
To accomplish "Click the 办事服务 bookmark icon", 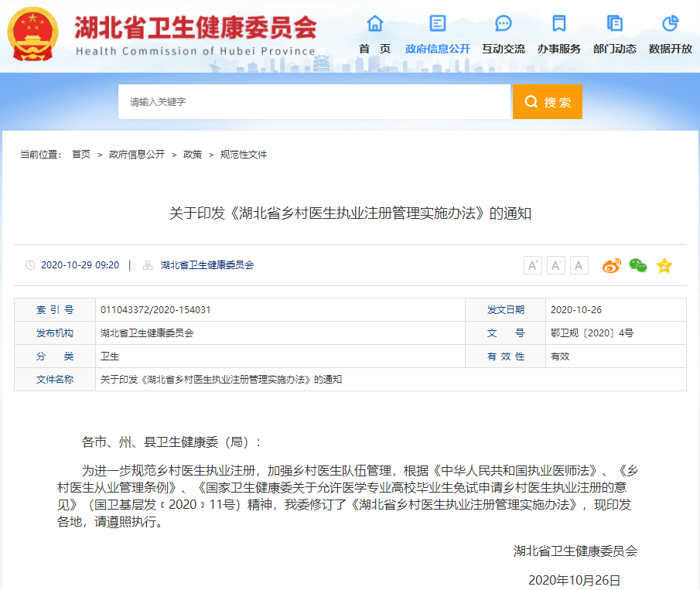I will pos(558,23).
